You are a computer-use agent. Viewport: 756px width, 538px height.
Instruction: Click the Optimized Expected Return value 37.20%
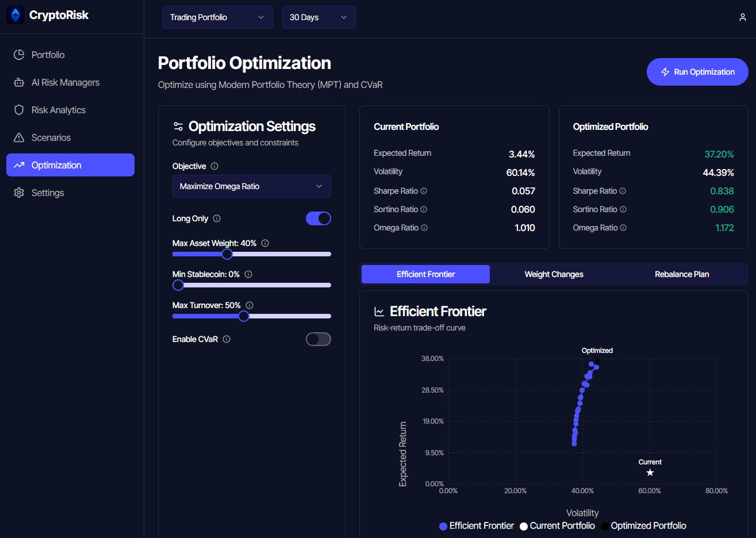click(719, 154)
